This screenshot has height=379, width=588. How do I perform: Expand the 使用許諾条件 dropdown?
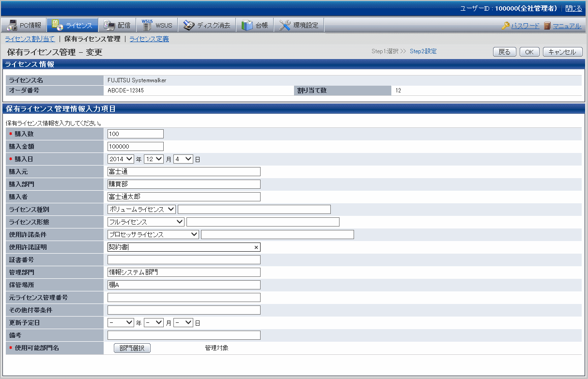153,234
